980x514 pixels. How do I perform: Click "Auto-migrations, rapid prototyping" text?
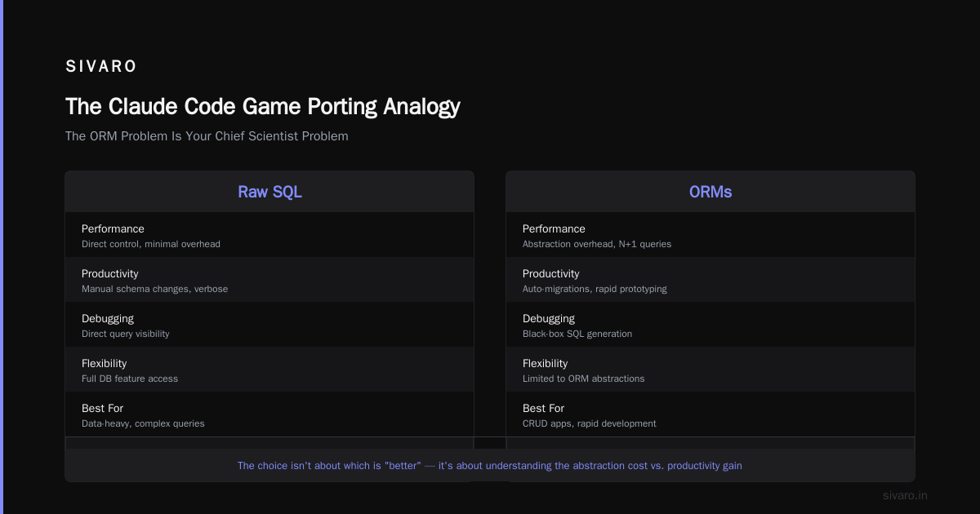595,289
